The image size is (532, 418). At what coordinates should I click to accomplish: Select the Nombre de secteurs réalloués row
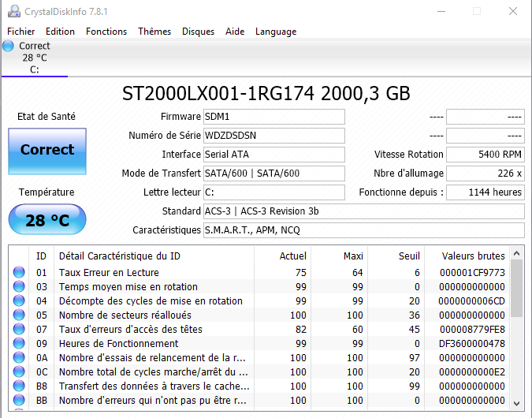pos(259,315)
